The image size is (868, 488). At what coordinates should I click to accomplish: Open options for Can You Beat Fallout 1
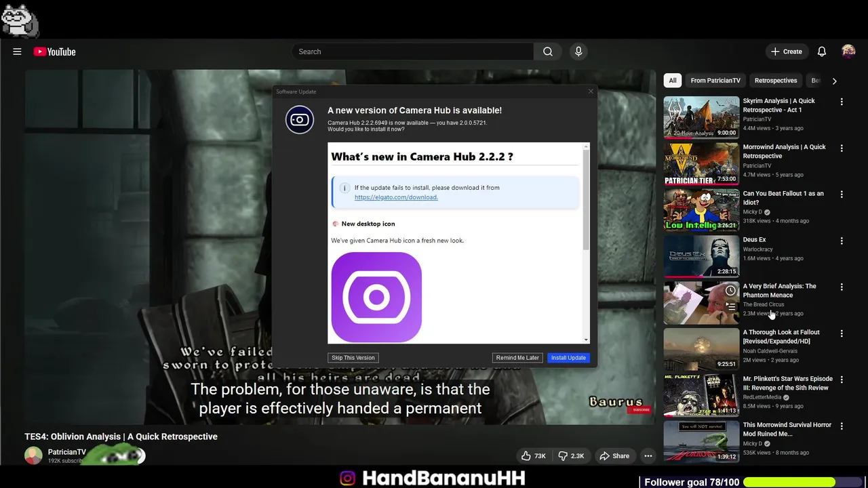[x=842, y=195]
